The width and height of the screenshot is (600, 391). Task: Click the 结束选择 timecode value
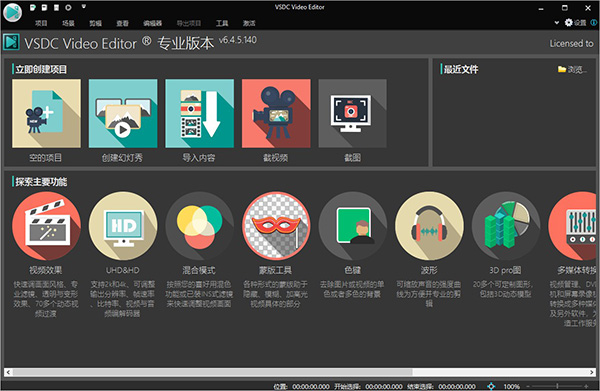(x=457, y=386)
